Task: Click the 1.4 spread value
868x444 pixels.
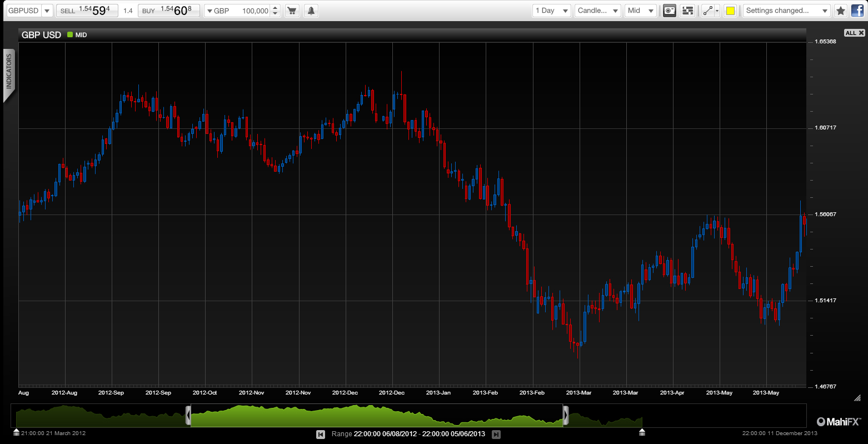Action: tap(128, 11)
